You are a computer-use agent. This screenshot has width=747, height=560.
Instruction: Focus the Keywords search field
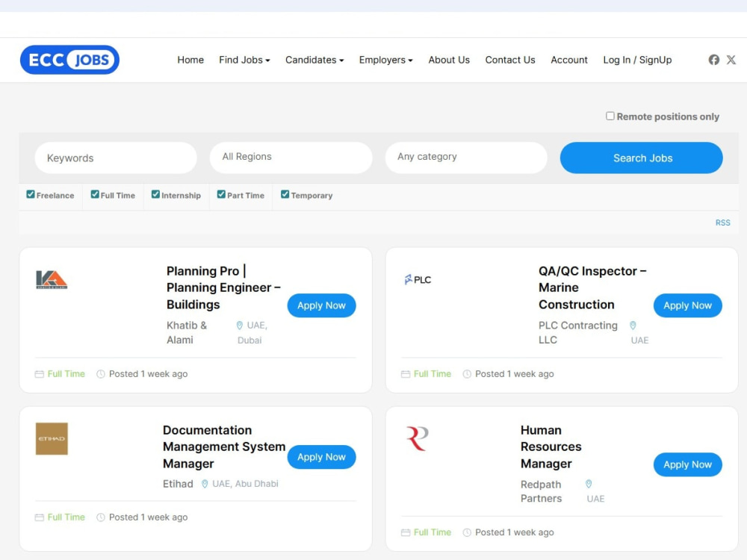116,158
